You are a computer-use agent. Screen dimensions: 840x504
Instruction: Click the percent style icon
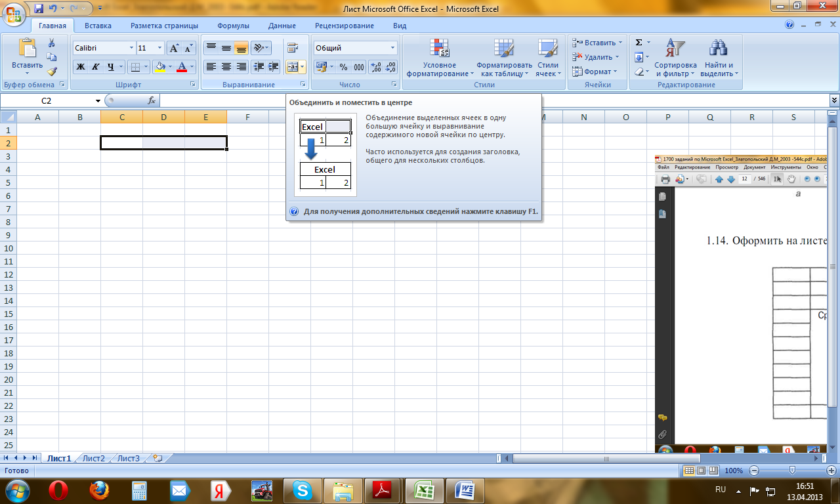(x=343, y=67)
